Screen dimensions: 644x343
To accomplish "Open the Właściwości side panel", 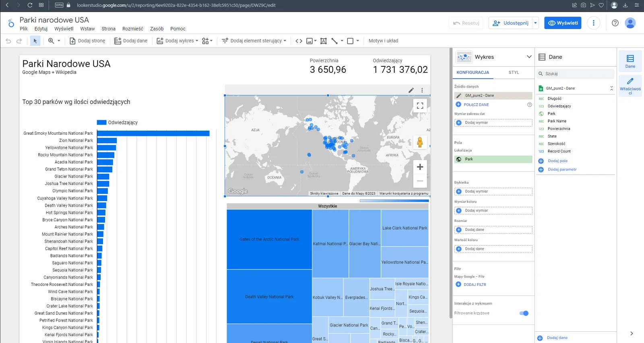I will [630, 86].
